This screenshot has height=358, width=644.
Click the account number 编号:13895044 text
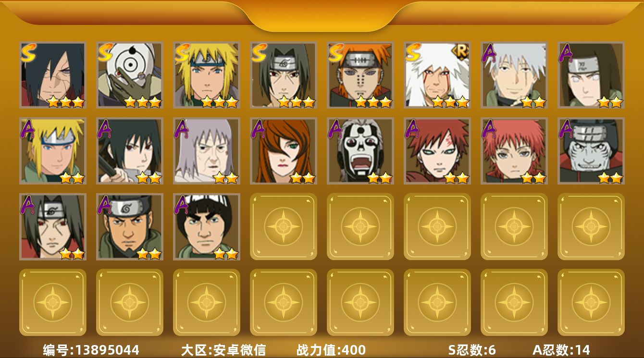(x=91, y=350)
